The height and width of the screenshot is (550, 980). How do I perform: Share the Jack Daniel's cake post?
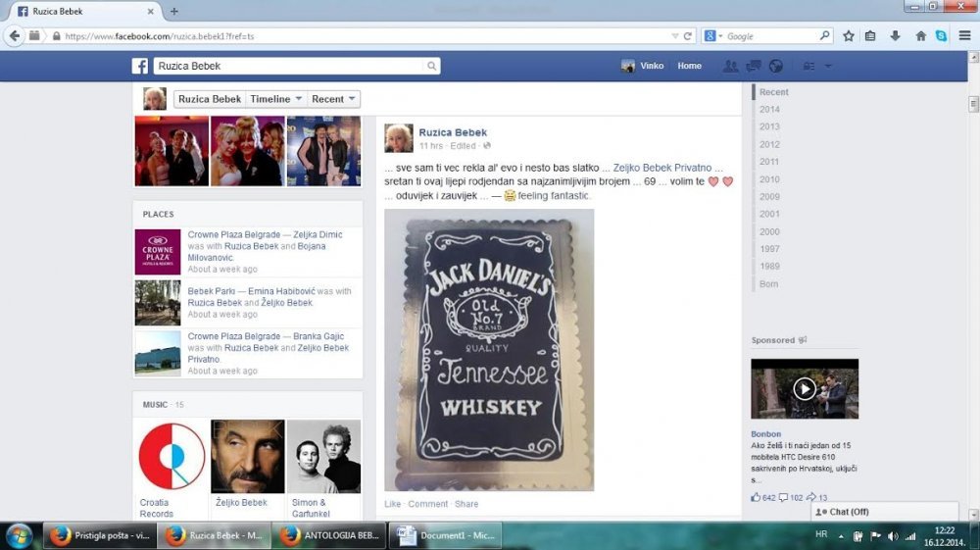point(466,504)
